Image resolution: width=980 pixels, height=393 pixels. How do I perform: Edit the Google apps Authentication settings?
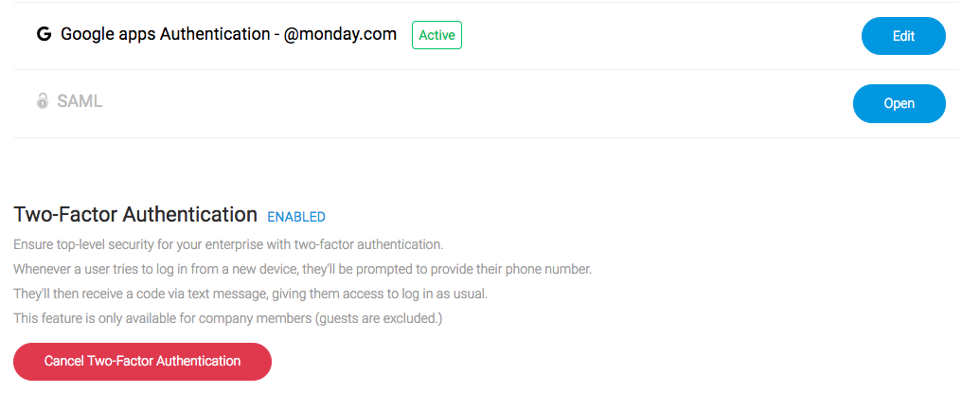903,36
